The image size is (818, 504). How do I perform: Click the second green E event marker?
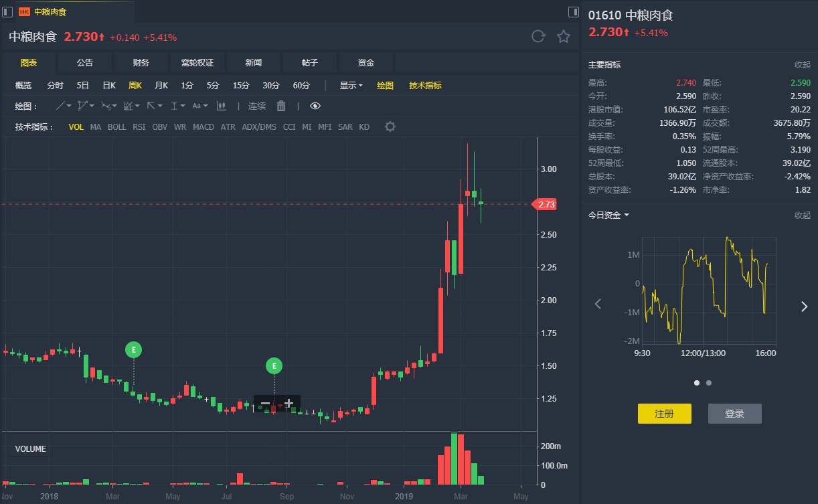274,365
